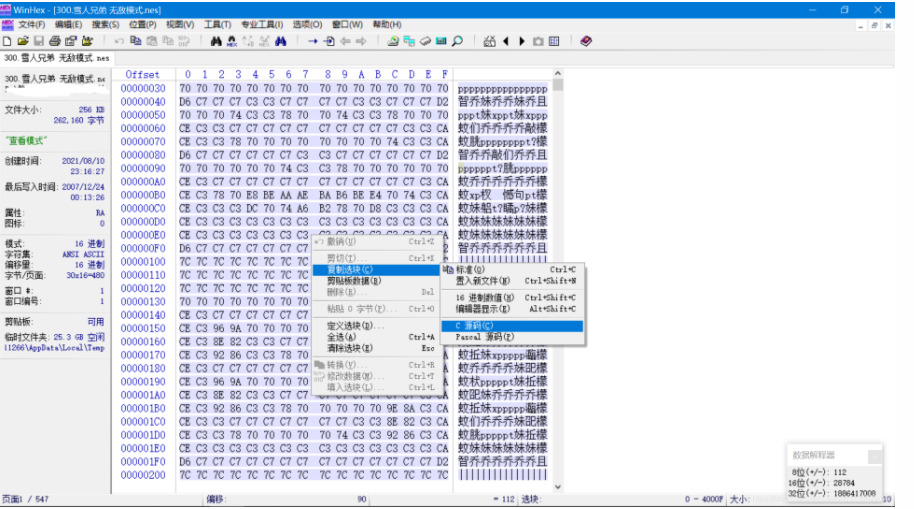Viewport: 914px width, 509px height.
Task: Create a new file via toolbar icon
Action: point(7,41)
